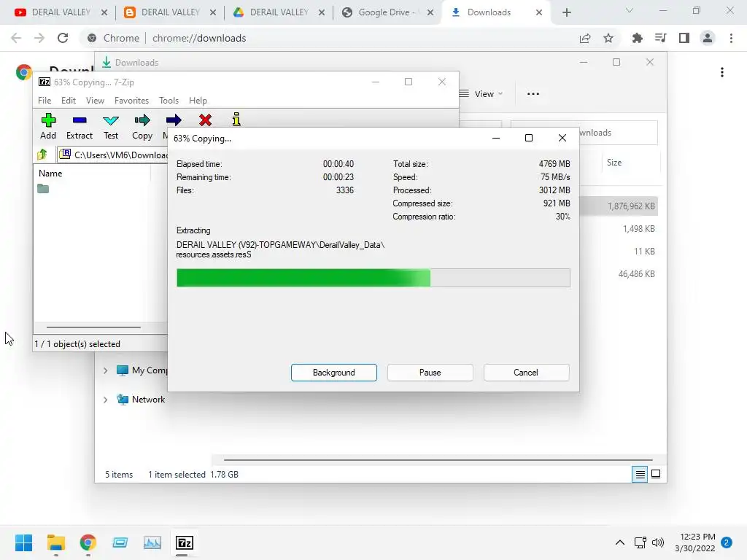This screenshot has width=747, height=560.
Task: Go forward in Chrome
Action: 39,38
